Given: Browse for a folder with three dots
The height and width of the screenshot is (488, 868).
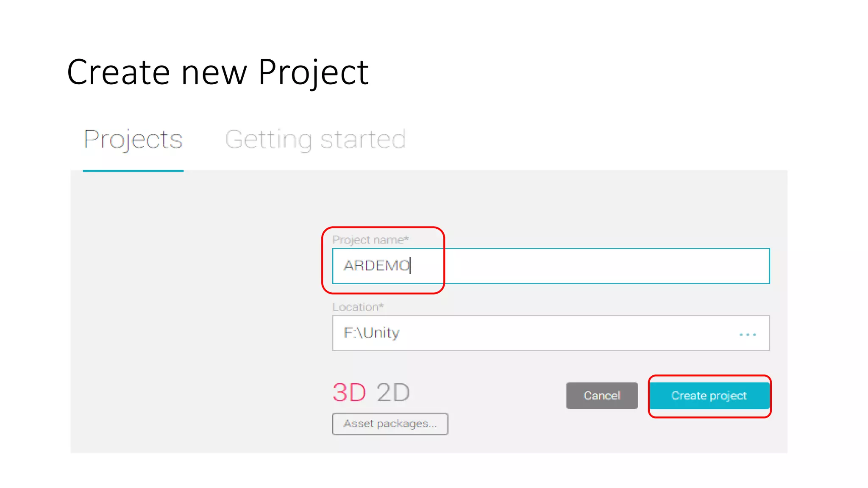Looking at the screenshot, I should point(747,334).
